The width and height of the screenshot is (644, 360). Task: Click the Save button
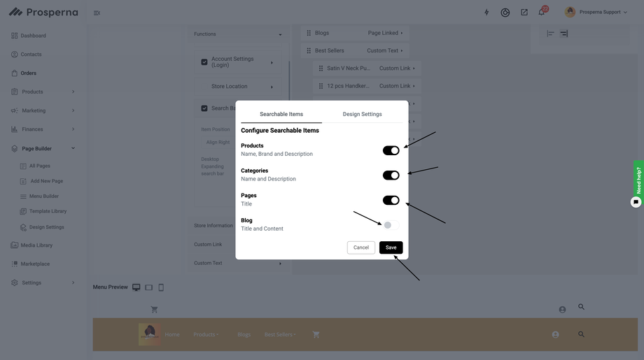(391, 247)
